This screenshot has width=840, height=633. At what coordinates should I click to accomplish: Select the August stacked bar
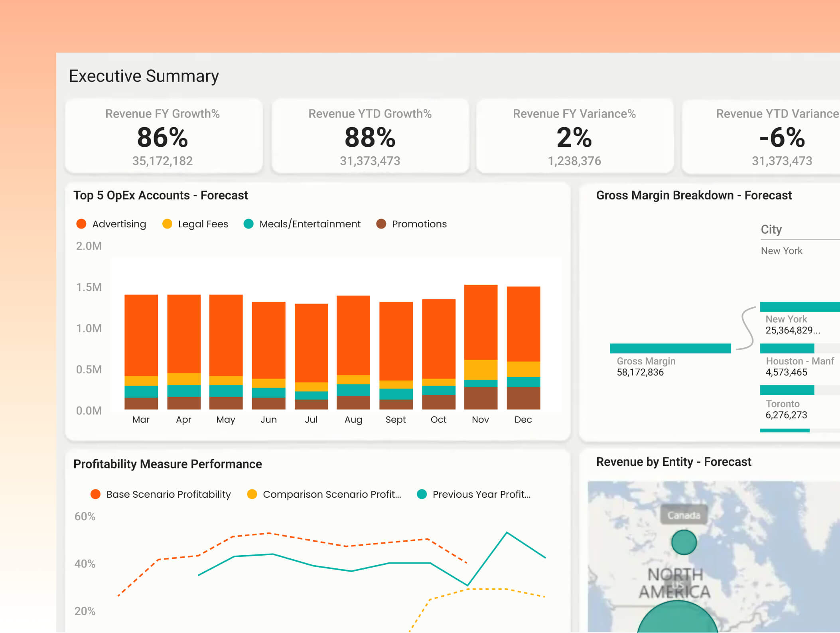(353, 352)
